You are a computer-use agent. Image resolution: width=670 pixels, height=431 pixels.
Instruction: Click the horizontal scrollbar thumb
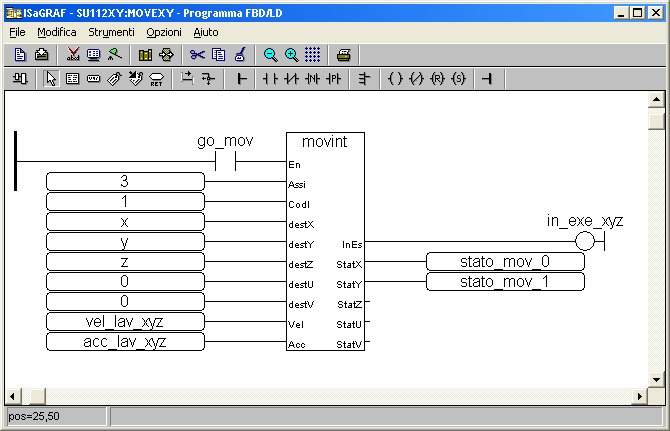(x=38, y=396)
